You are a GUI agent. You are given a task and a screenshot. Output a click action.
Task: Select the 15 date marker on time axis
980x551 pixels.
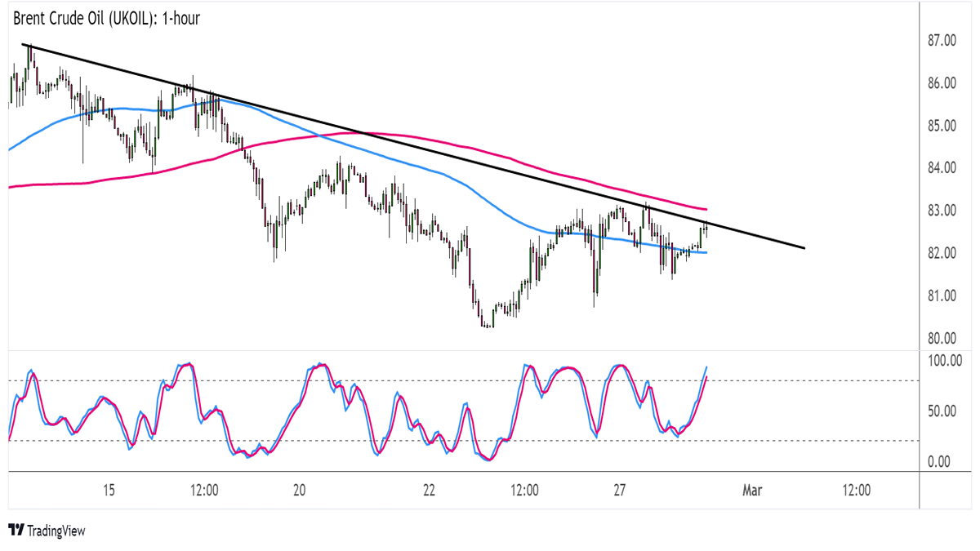(x=109, y=490)
